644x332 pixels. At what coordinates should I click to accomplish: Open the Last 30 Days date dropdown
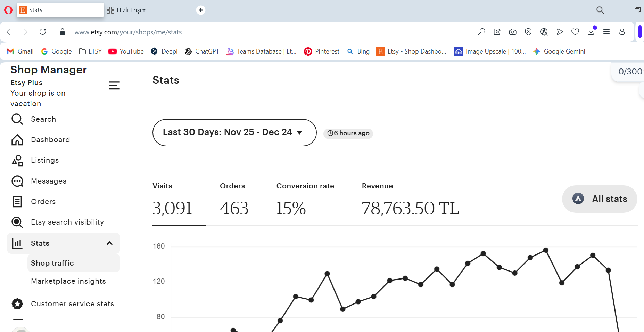pyautogui.click(x=234, y=133)
